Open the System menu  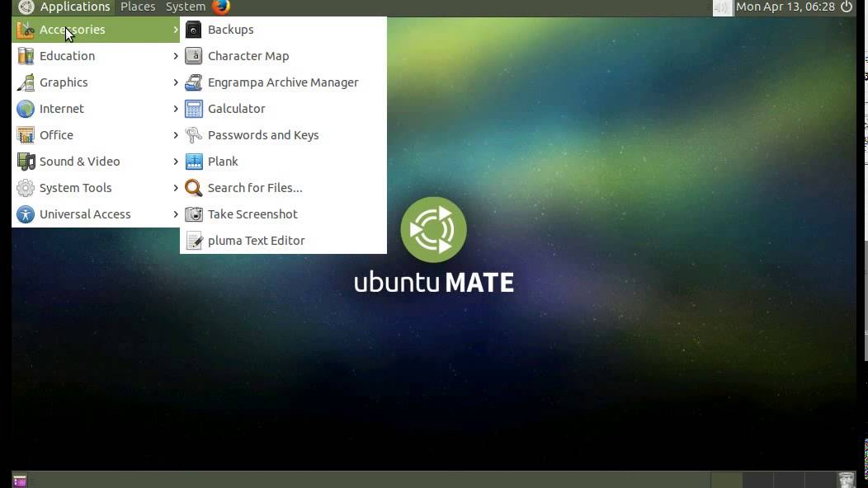[x=186, y=7]
